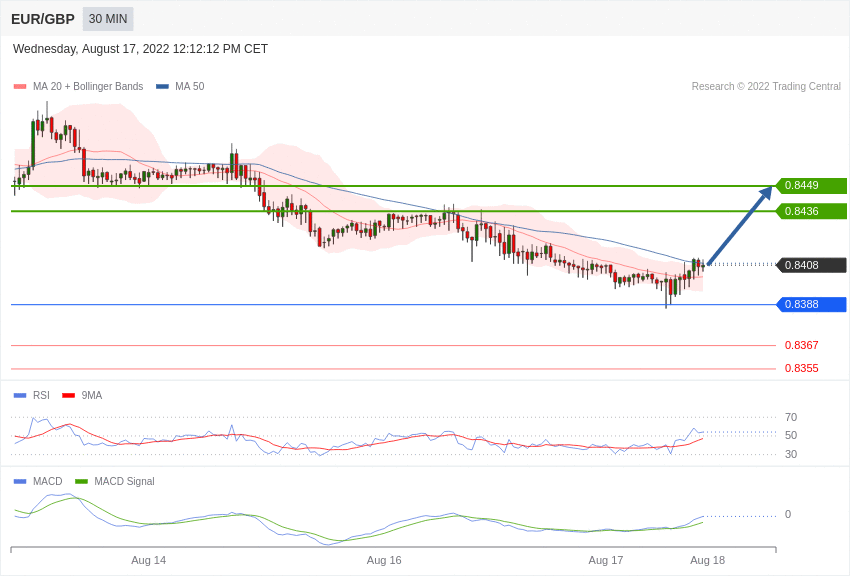This screenshot has height=576, width=850.
Task: Click the blue RSI legend swatch
Action: pos(20,396)
